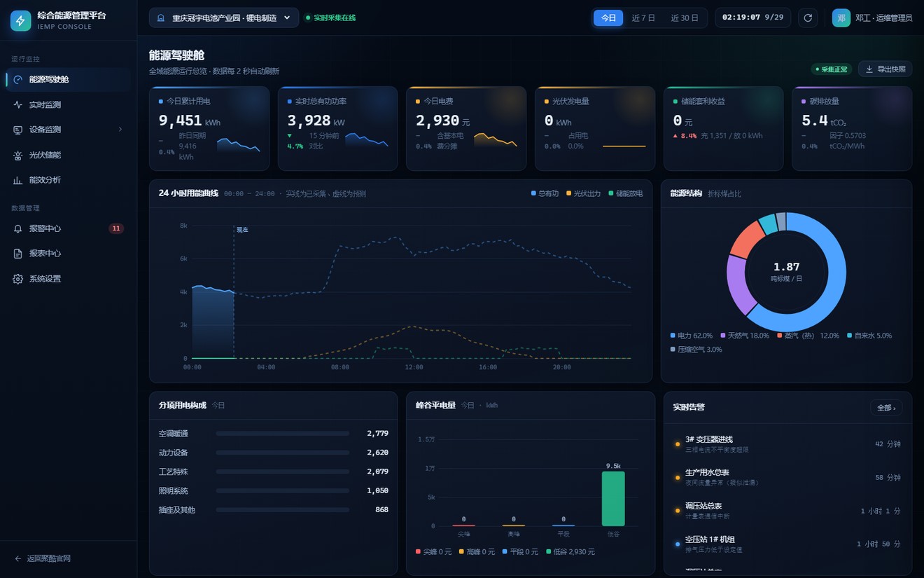Expand 全部 in the 实时告警 panel
924x578 pixels.
886,408
